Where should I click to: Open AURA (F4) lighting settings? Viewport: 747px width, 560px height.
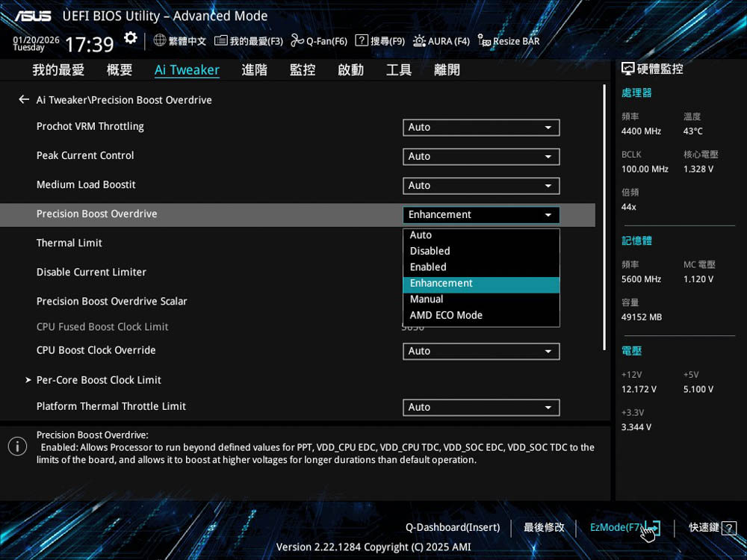[420, 40]
